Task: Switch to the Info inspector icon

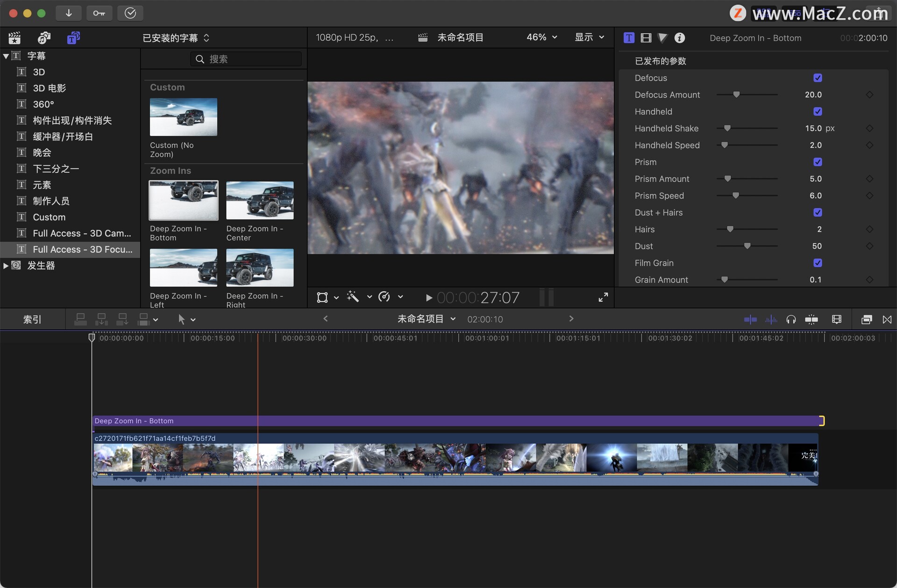Action: pos(679,38)
